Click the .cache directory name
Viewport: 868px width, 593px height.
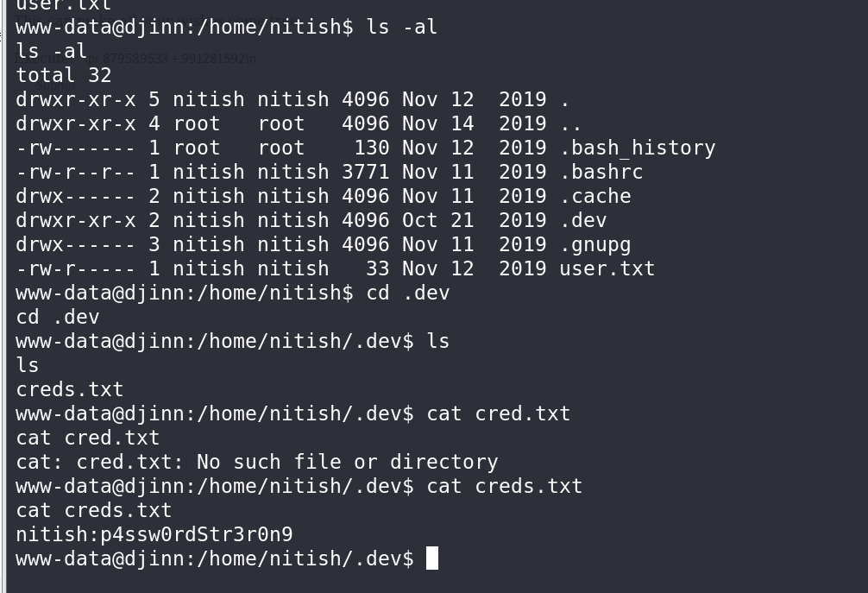595,196
